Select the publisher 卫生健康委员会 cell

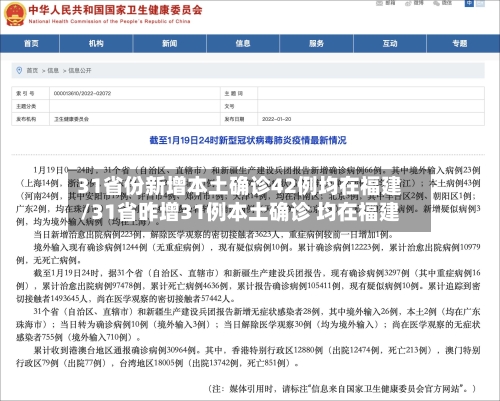pos(135,119)
